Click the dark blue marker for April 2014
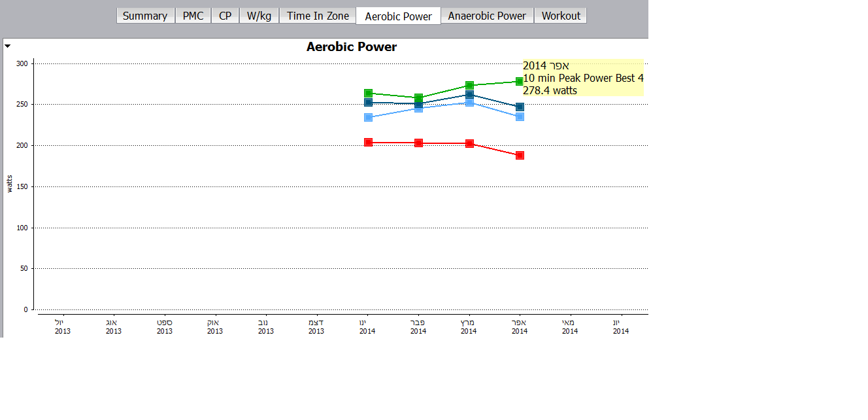The height and width of the screenshot is (420, 868). [x=520, y=107]
